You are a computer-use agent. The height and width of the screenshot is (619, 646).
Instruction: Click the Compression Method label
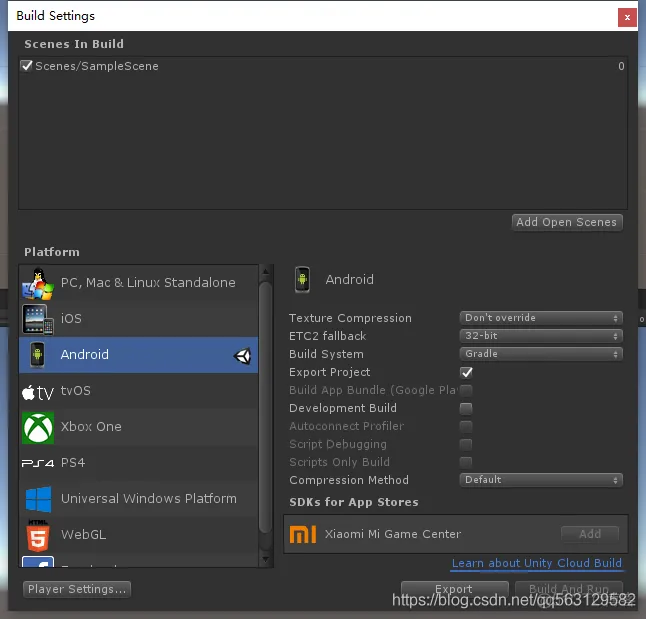point(349,480)
